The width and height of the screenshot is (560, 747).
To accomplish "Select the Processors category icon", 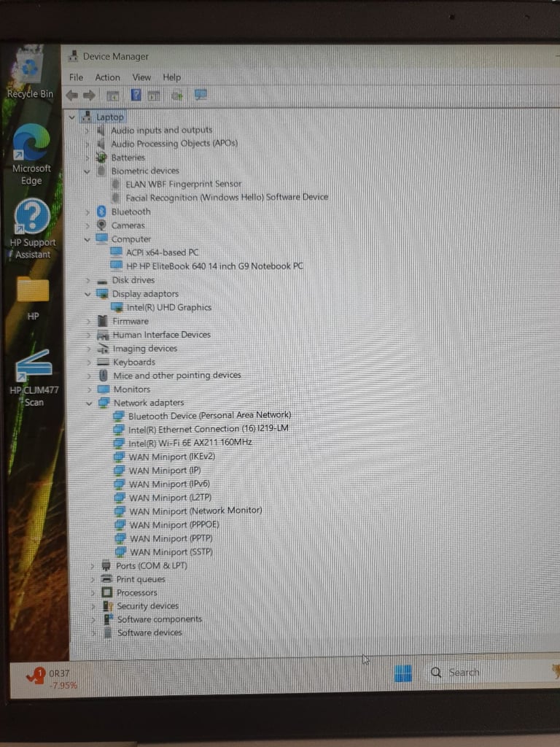I will click(x=107, y=592).
